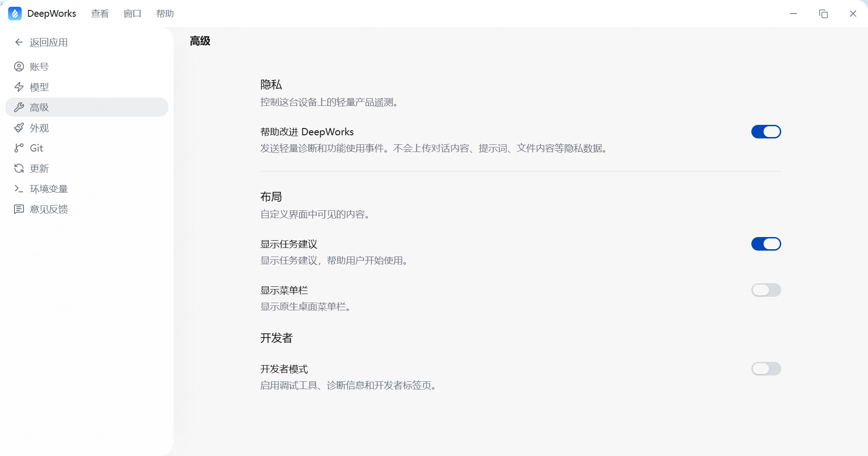Click the 高级 page heading
The height and width of the screenshot is (456, 868).
200,41
